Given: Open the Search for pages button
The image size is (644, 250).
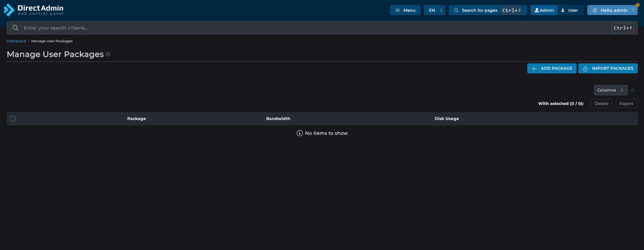Looking at the screenshot, I should click(x=488, y=10).
